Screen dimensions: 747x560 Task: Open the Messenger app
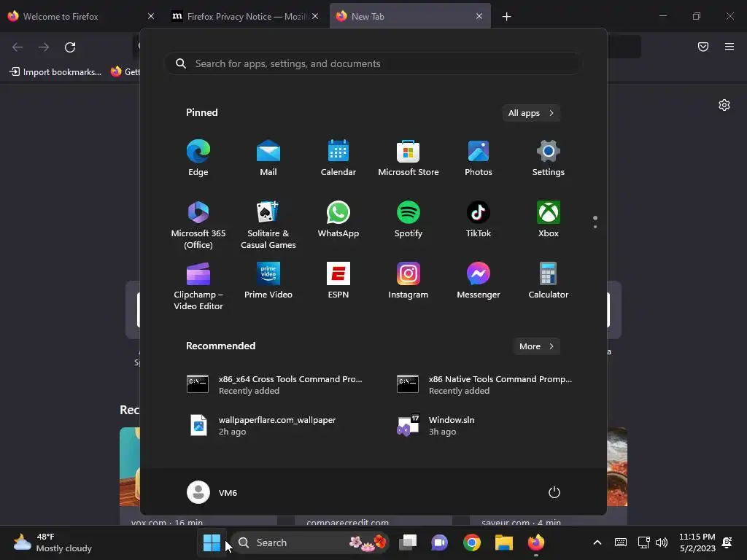coord(479,281)
